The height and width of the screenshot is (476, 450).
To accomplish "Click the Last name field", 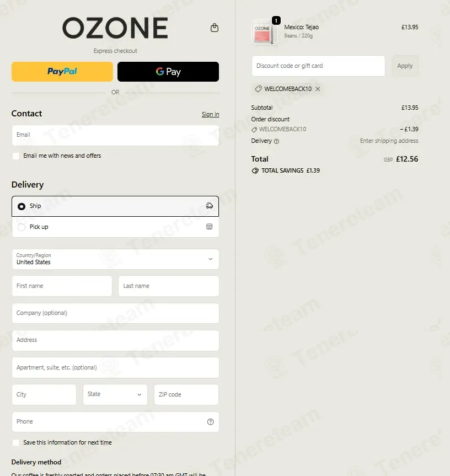I will [x=168, y=286].
